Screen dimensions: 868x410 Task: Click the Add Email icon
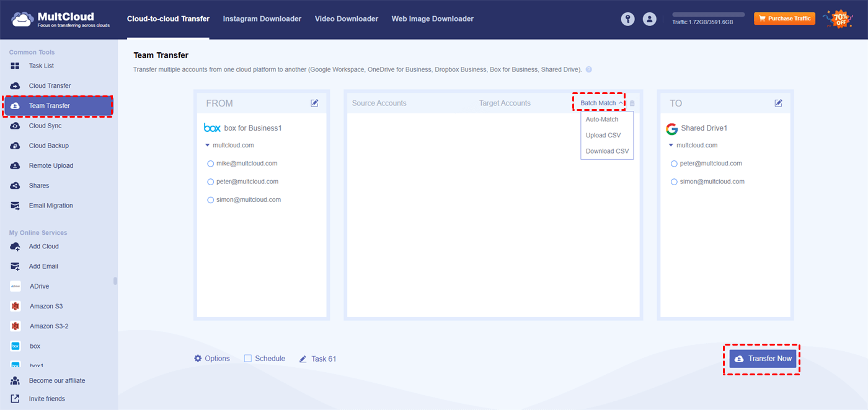(x=15, y=266)
